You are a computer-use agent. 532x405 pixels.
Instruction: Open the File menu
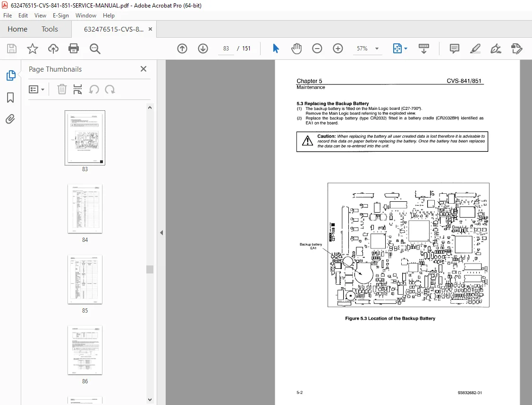[8, 16]
